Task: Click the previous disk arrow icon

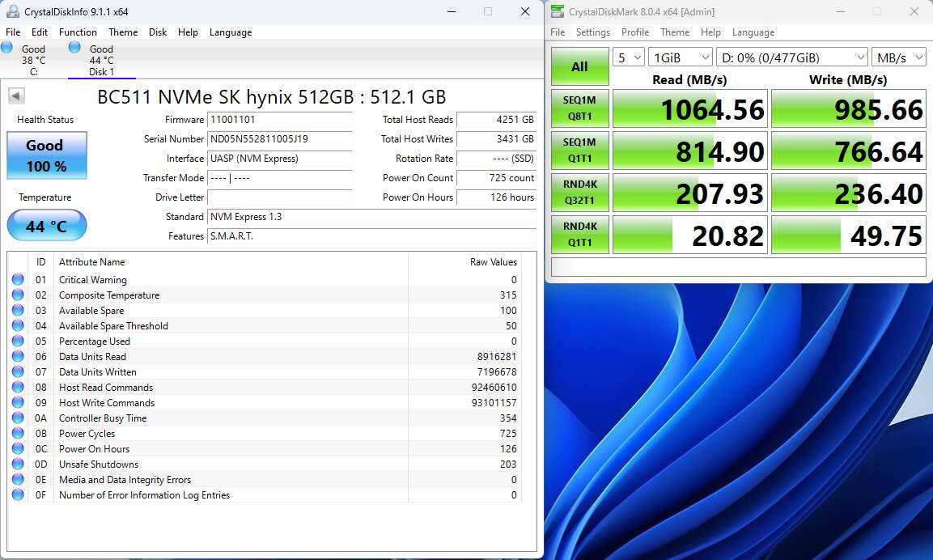Action: (x=16, y=95)
